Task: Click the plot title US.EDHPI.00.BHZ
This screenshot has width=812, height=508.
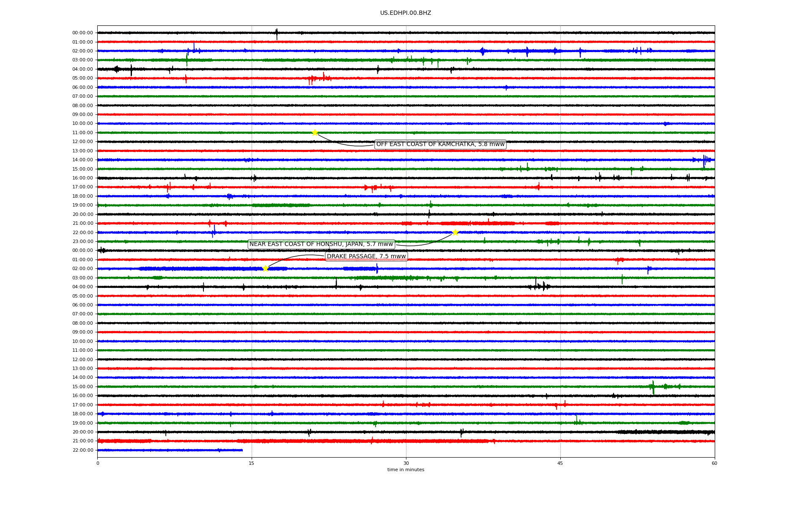Action: [406, 13]
